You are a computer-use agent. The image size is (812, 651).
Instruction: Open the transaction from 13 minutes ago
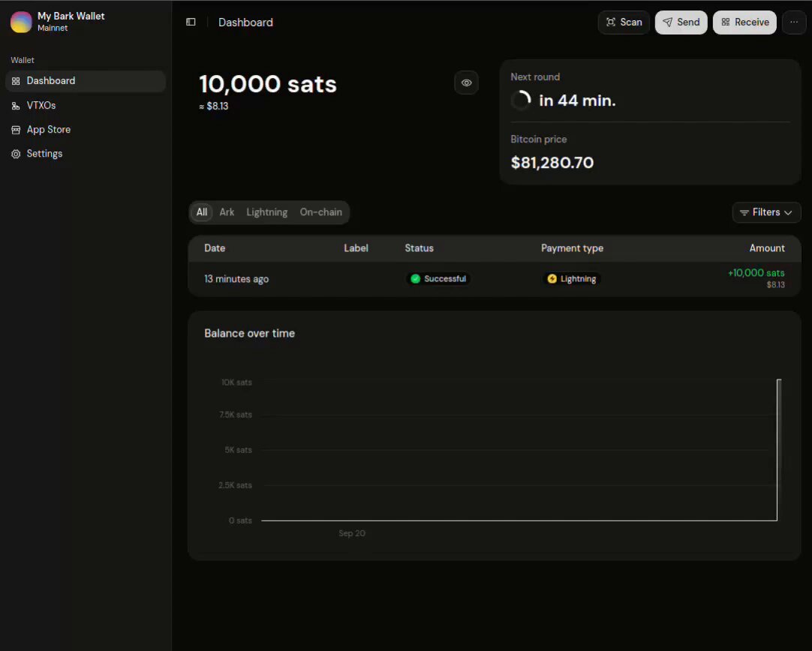[x=495, y=279]
